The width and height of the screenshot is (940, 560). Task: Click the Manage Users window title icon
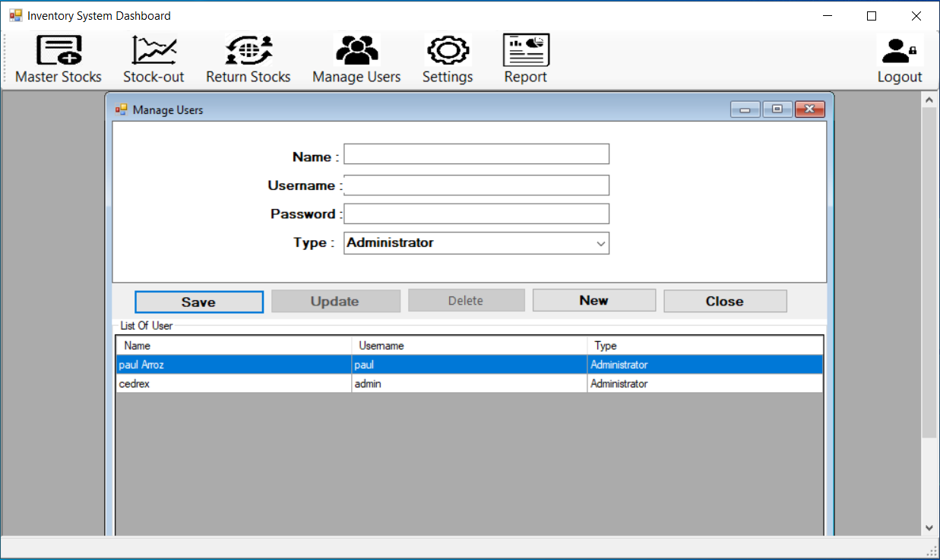point(121,110)
